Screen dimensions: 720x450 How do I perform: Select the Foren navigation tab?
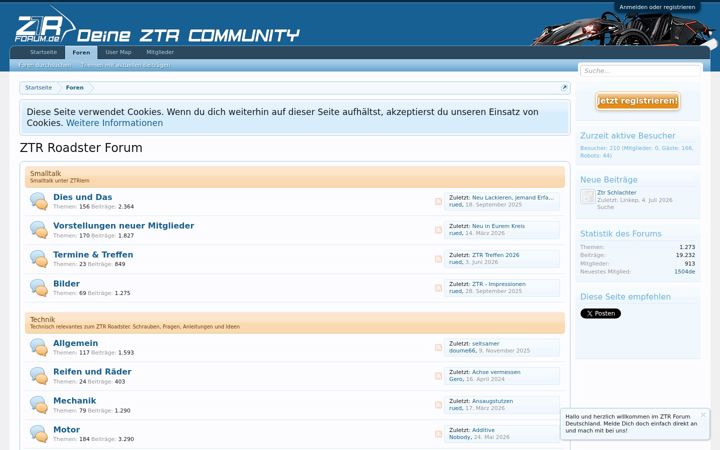coord(81,52)
